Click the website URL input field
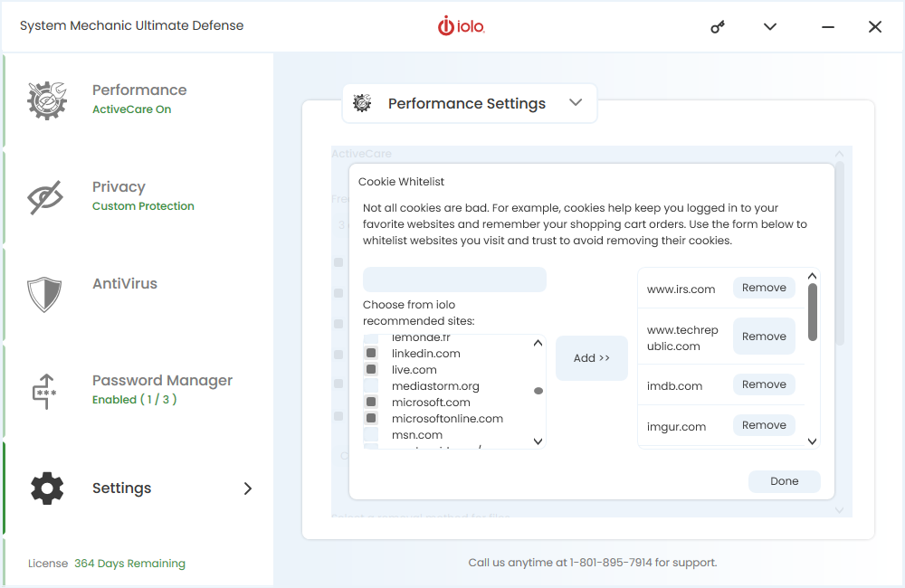 (x=454, y=280)
